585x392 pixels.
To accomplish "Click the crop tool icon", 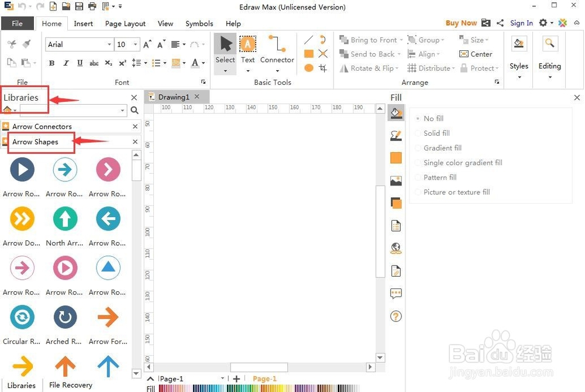I will [323, 68].
